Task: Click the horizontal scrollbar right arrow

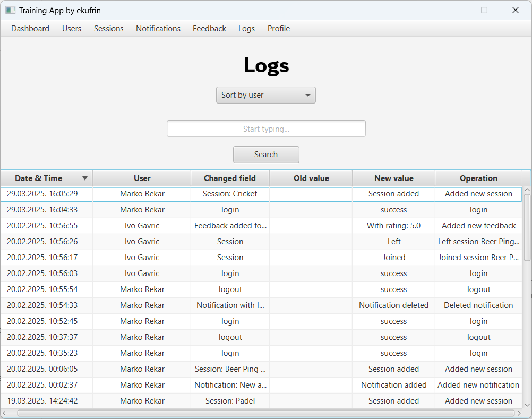Action: (519, 413)
